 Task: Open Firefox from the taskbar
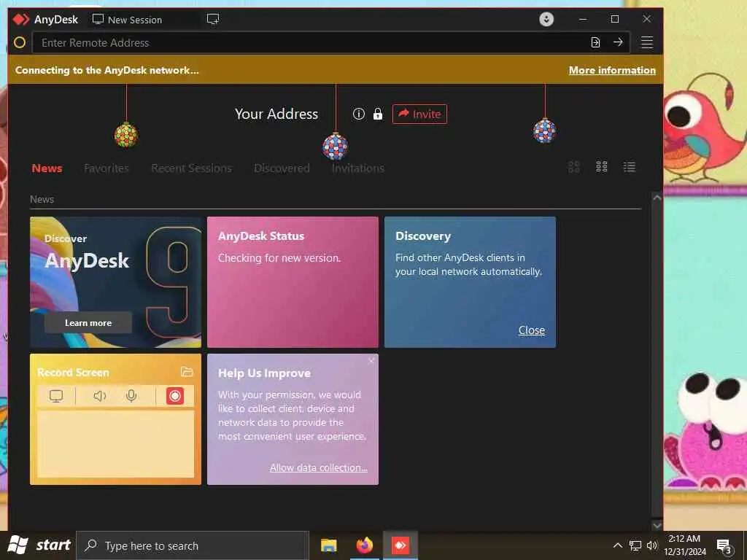click(365, 545)
